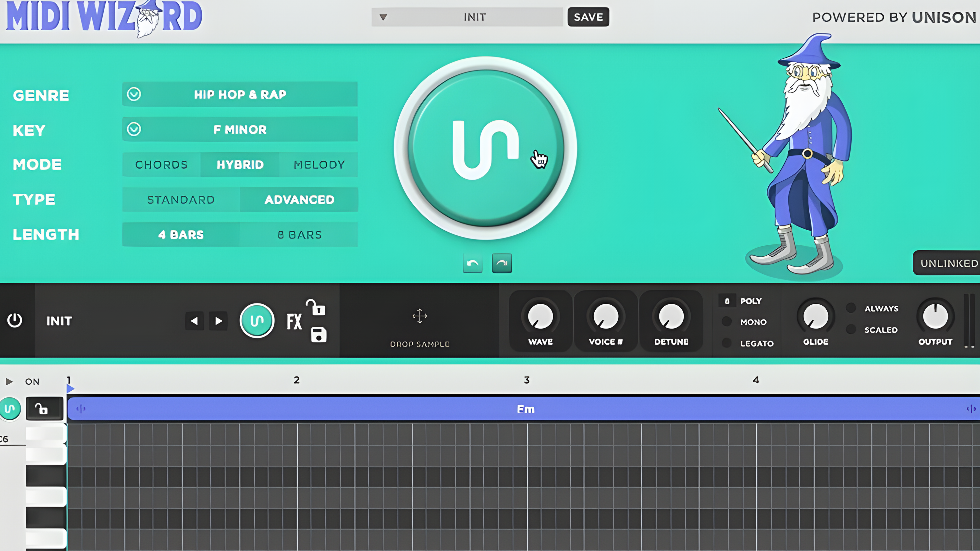The image size is (980, 551).
Task: Click the Output knob
Action: click(x=936, y=316)
